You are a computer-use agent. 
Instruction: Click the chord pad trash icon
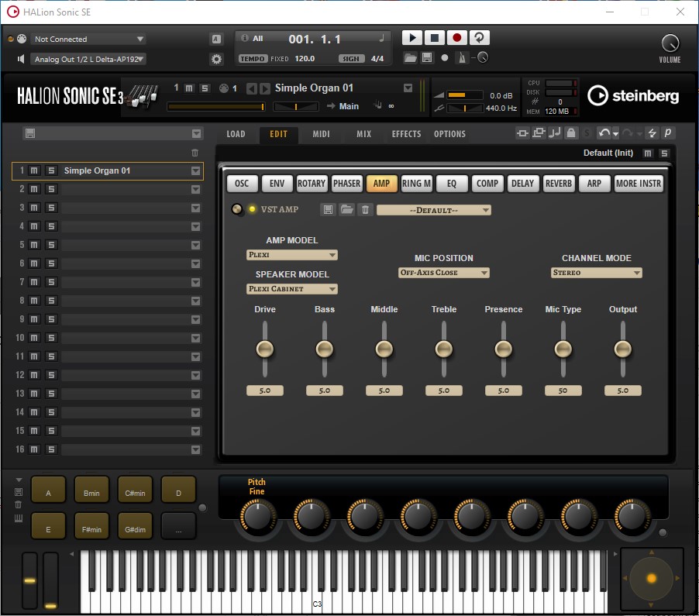(19, 504)
